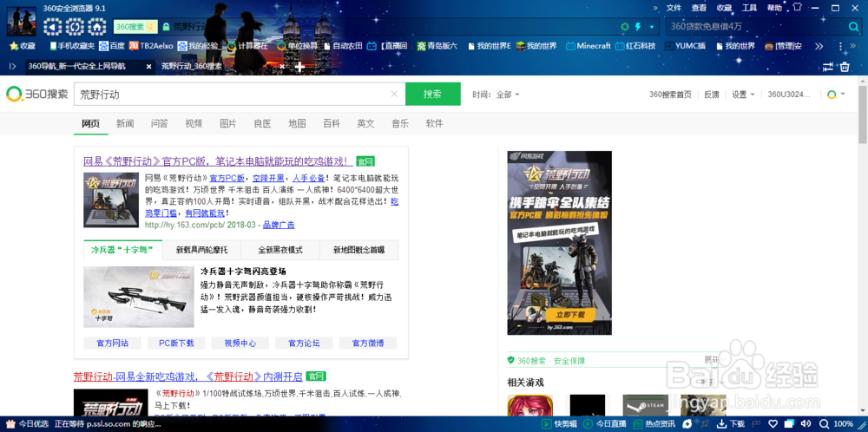Click the green padlock security icon
Screen dimensions: 868x432
tap(165, 27)
